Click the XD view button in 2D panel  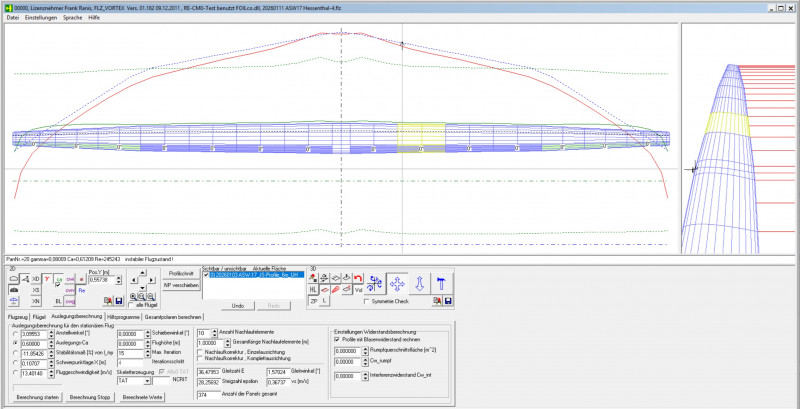35,277
